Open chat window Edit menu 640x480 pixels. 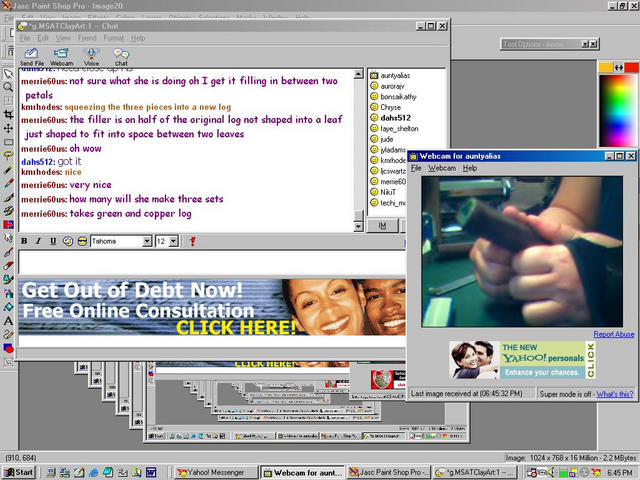coord(43,38)
